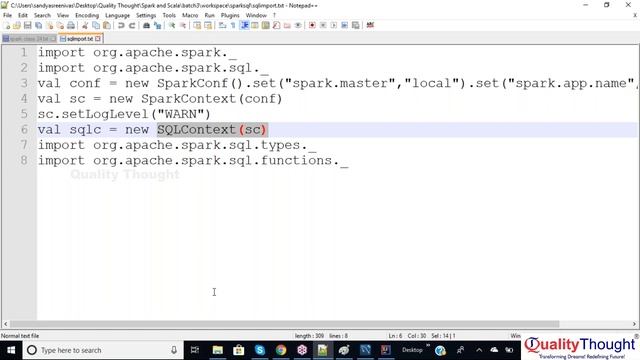The width and height of the screenshot is (640, 360).
Task: Open the Function List toolbar icon
Action: tap(276, 25)
